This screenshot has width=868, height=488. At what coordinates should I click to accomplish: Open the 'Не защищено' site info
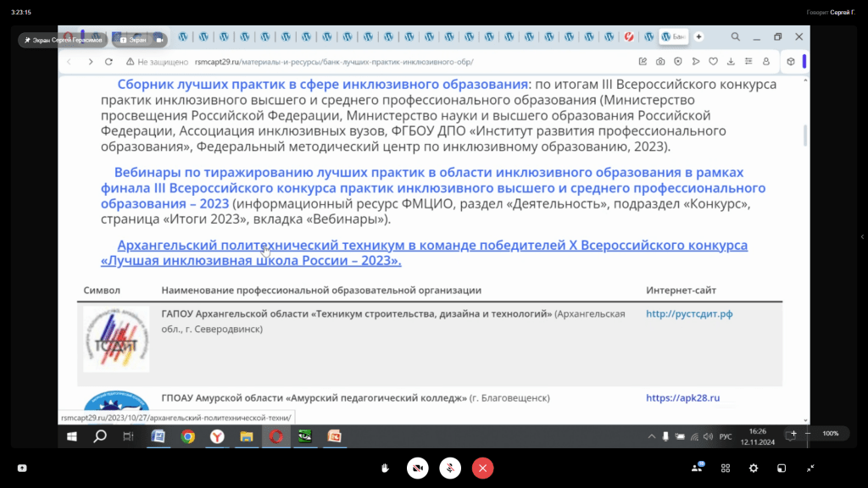pyautogui.click(x=157, y=62)
